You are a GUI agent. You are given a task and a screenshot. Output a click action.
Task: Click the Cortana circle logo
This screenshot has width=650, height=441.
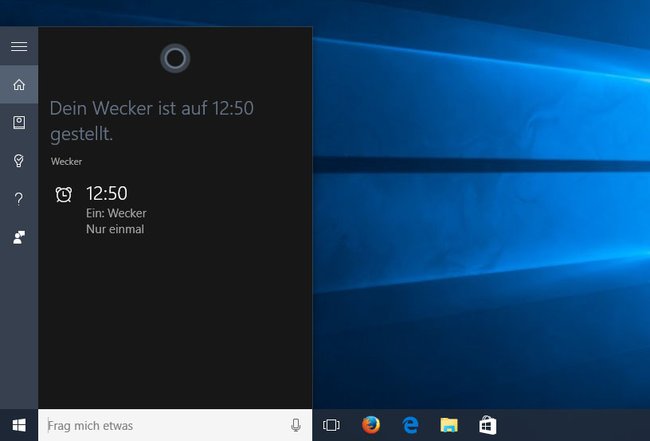175,58
